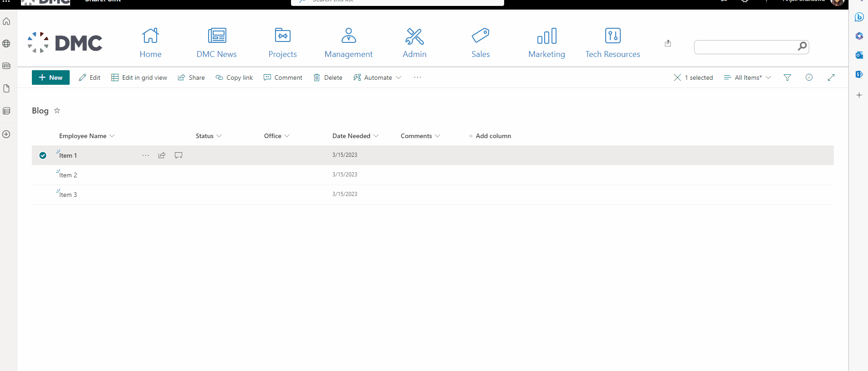
Task: Add a Comment from the toolbar
Action: click(283, 77)
